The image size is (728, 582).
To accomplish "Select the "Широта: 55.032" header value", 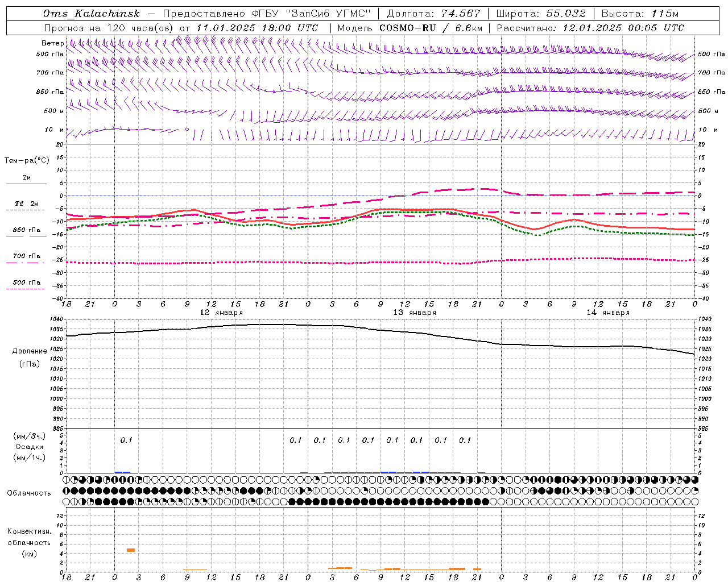I will click(541, 14).
